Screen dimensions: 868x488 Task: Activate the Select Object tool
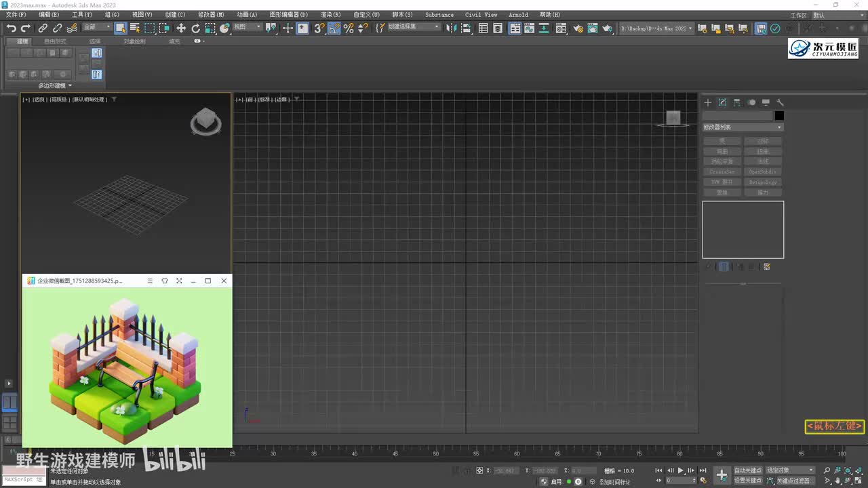121,28
